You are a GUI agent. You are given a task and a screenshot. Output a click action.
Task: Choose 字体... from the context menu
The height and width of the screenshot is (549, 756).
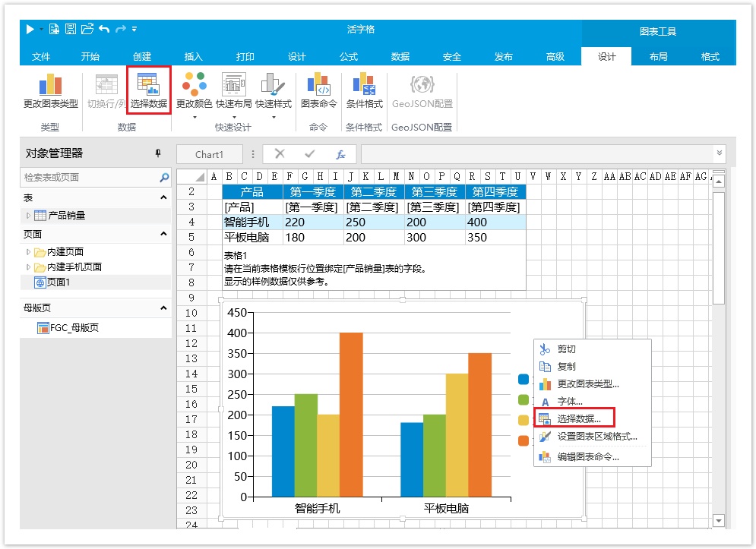coord(570,402)
